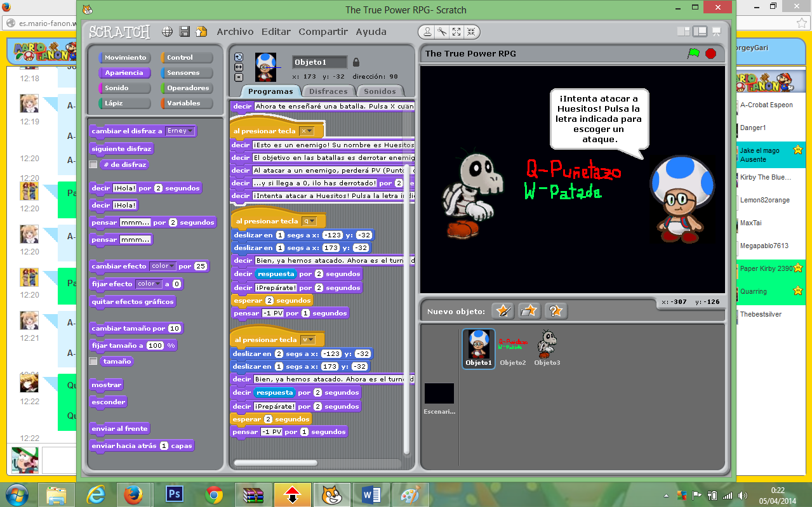Switch to the Programas tab
812x507 pixels.
[x=270, y=91]
